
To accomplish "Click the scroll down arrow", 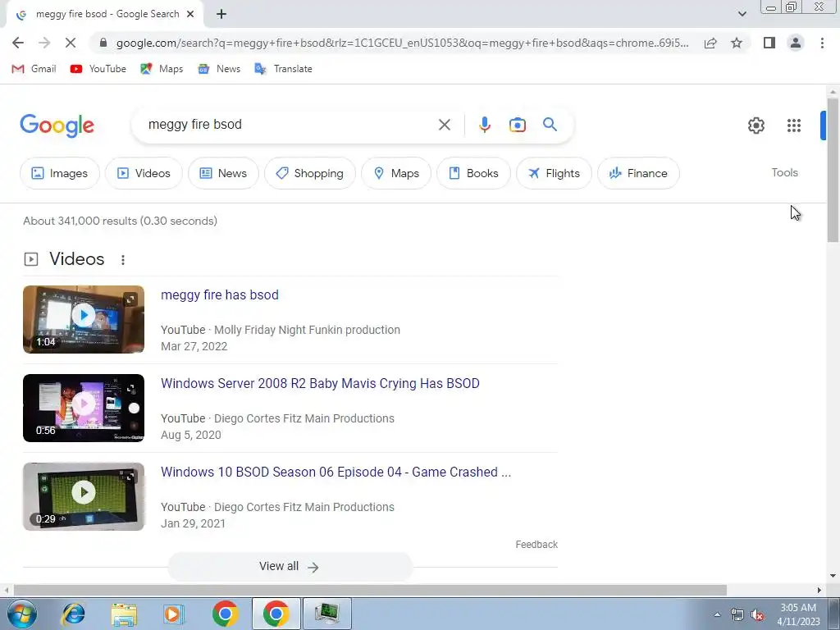I will [x=833, y=576].
